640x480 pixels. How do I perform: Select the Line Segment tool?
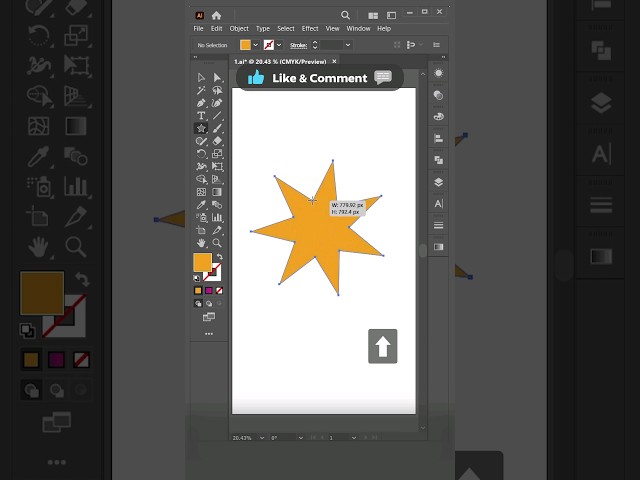click(217, 116)
